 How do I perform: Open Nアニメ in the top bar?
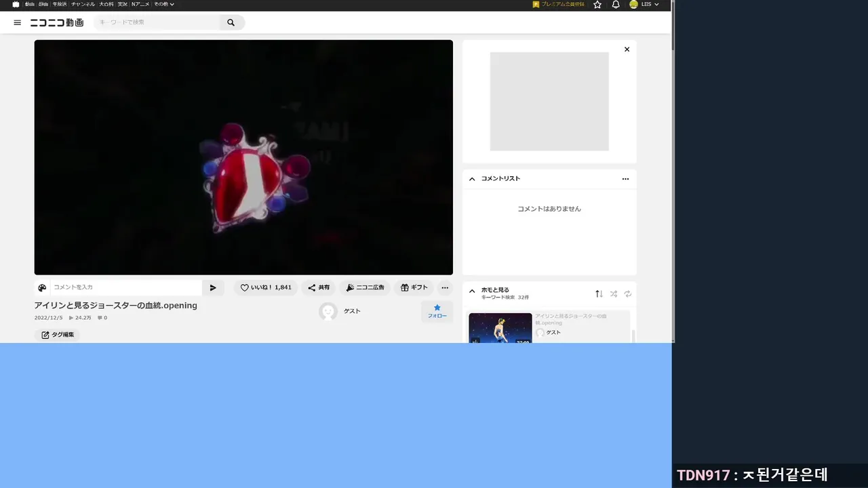(x=140, y=4)
